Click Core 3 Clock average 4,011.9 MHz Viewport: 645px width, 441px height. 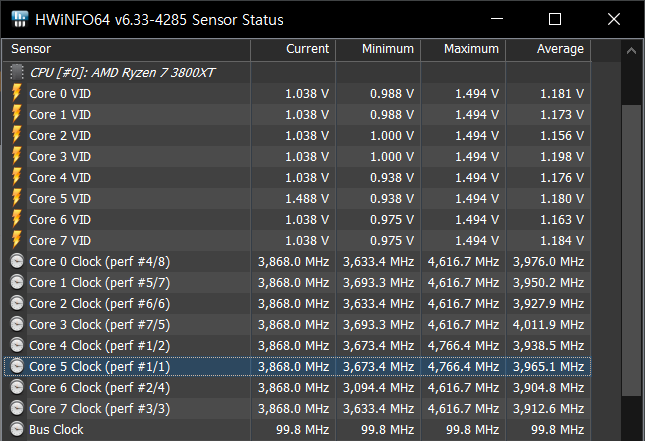548,325
